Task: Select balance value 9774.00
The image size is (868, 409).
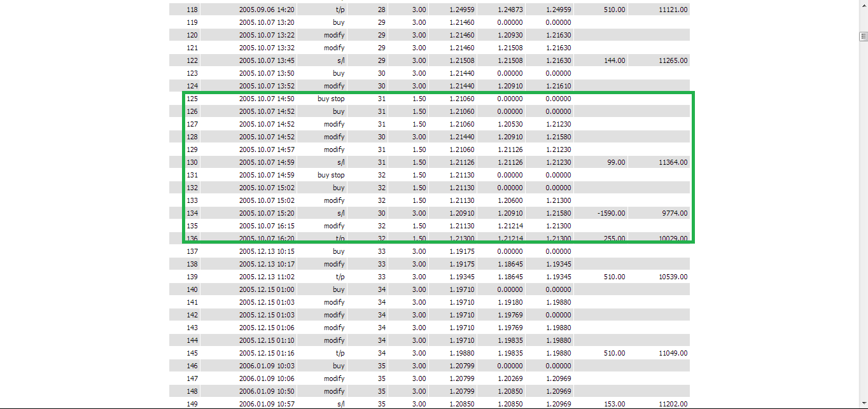Action: tap(675, 213)
